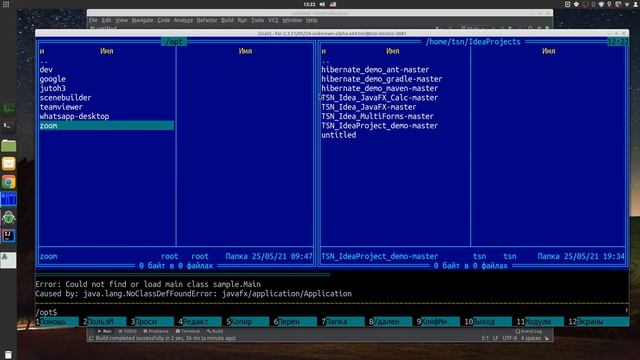Open the system monitor icon in the dock

point(8,109)
